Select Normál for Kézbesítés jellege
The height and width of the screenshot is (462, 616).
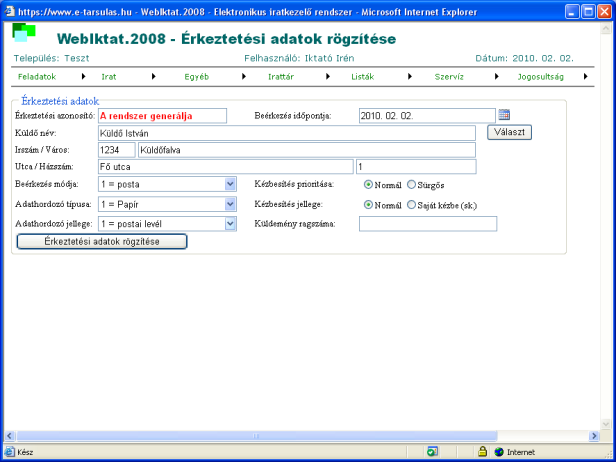(368, 205)
